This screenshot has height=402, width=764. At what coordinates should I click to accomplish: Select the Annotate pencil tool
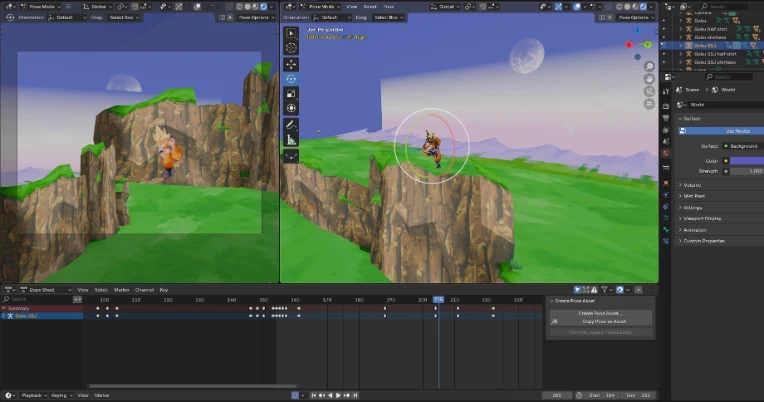[291, 125]
